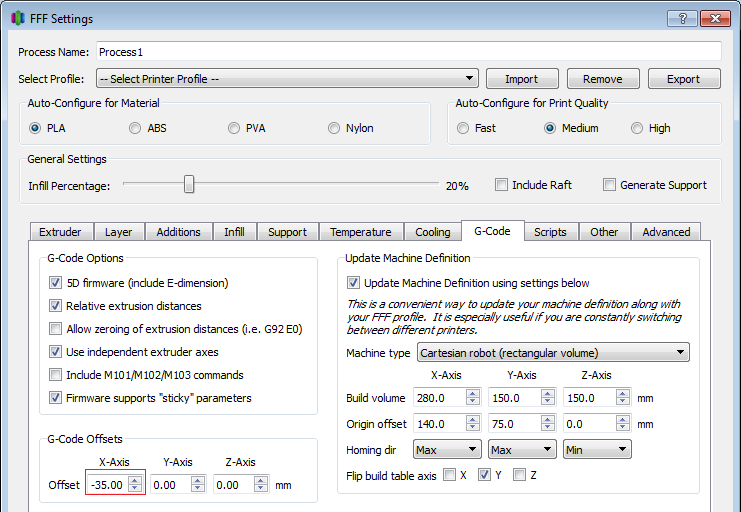The height and width of the screenshot is (512, 741).
Task: Toggle Update Machine Definition checkbox
Action: point(353,283)
